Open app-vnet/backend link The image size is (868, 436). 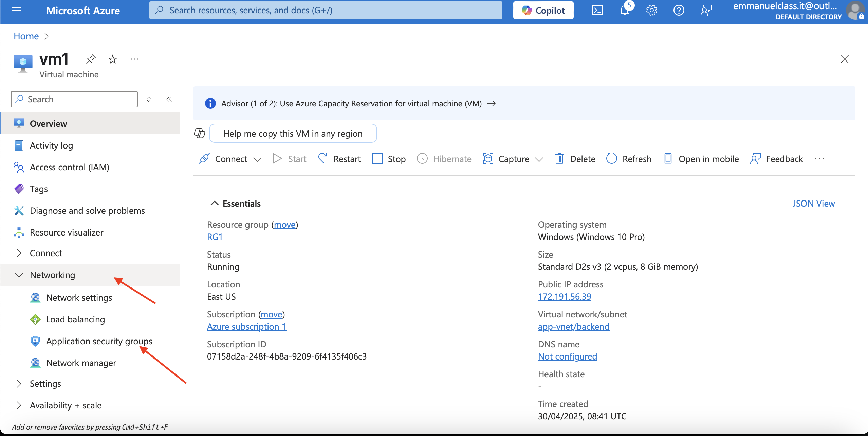(574, 327)
